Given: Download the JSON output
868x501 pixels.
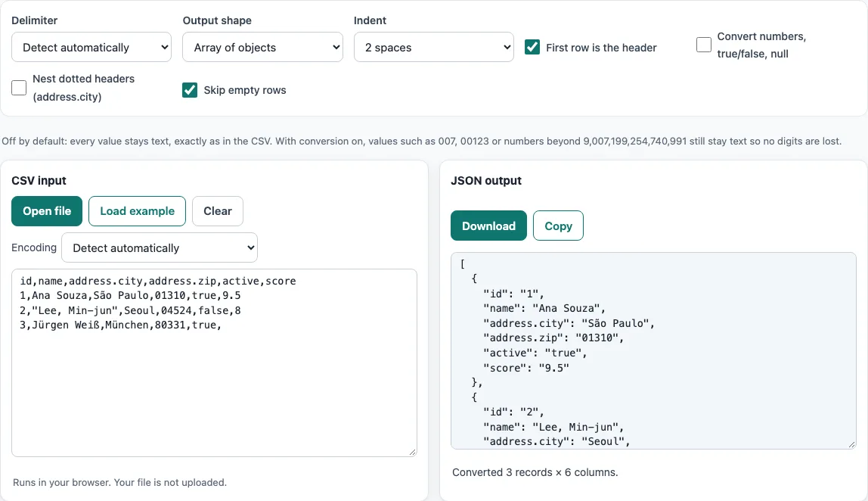Looking at the screenshot, I should coord(488,226).
